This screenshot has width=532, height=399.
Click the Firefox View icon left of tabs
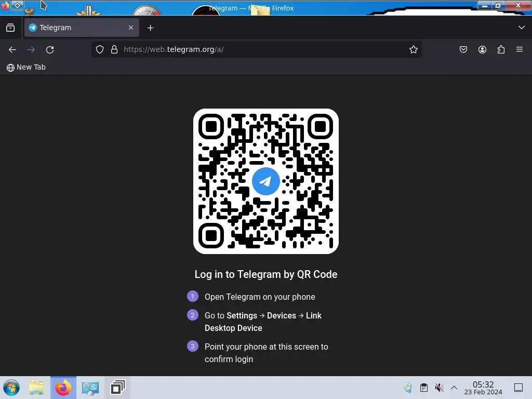click(10, 28)
